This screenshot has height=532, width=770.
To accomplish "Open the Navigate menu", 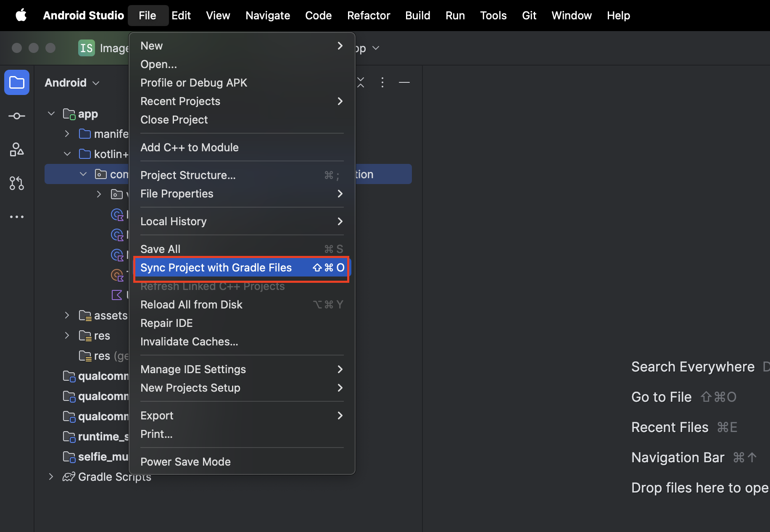I will (x=268, y=15).
